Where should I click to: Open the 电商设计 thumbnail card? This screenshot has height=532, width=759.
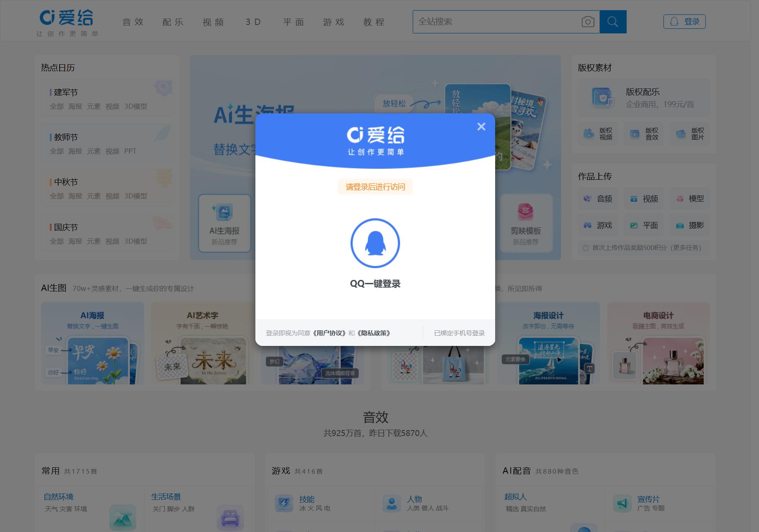658,343
